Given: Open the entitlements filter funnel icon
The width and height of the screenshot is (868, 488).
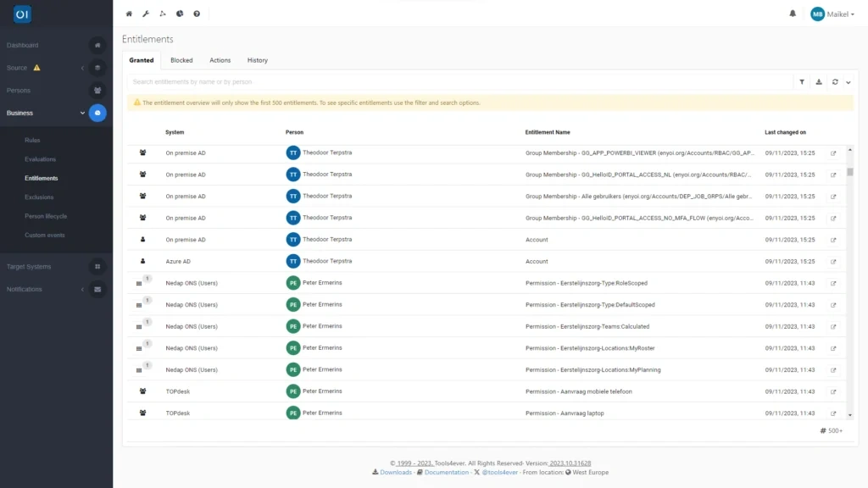Looking at the screenshot, I should point(802,82).
